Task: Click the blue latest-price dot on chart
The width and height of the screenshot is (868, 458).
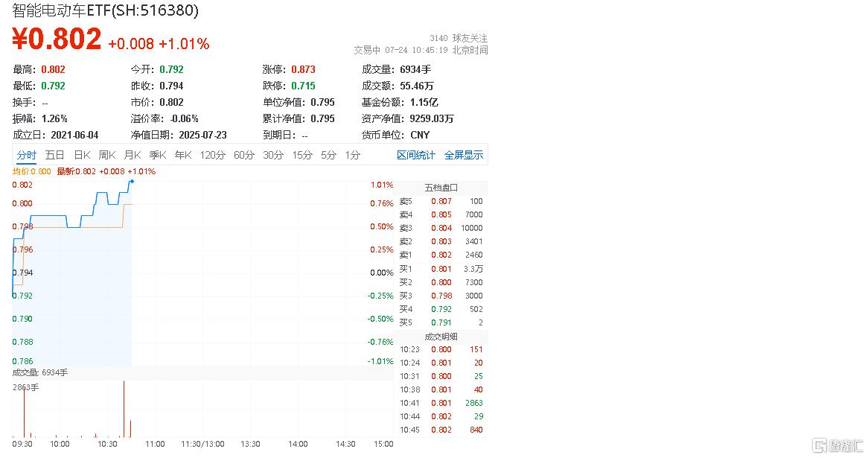Action: click(132, 181)
